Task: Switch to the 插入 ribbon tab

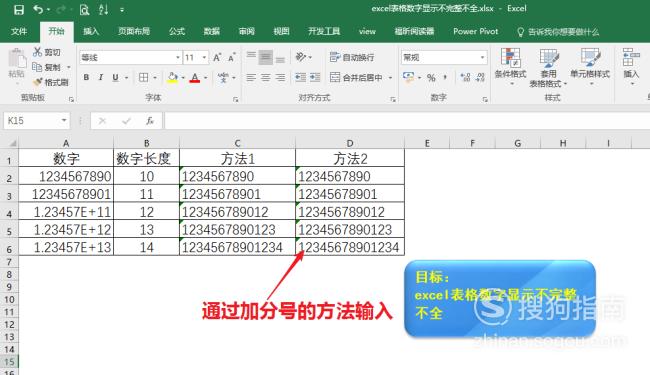Action: pos(91,31)
